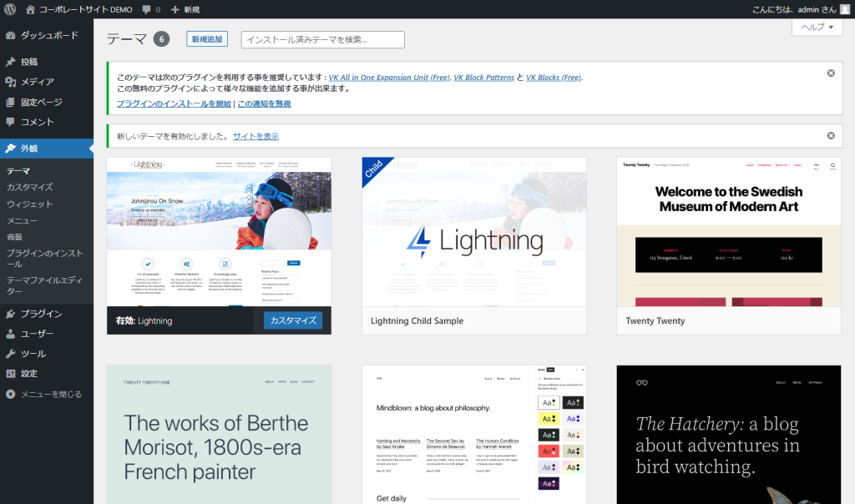Dismiss the theme activated notice
This screenshot has width=855, height=504.
pos(831,135)
